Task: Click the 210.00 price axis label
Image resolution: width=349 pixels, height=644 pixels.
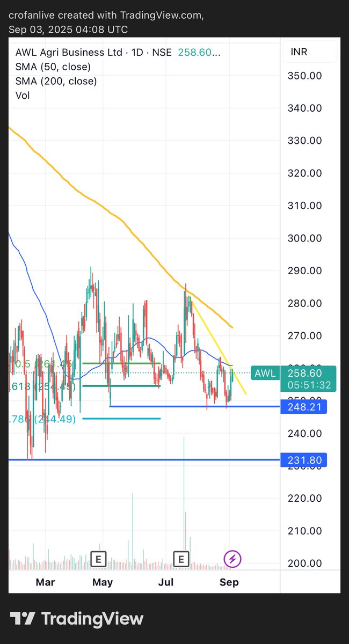Action: (x=305, y=531)
